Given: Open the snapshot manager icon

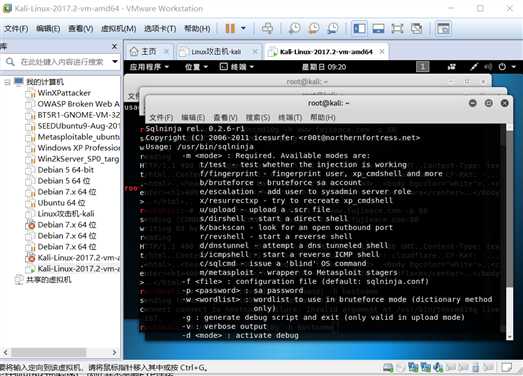Looking at the screenshot, I should click(333, 28).
